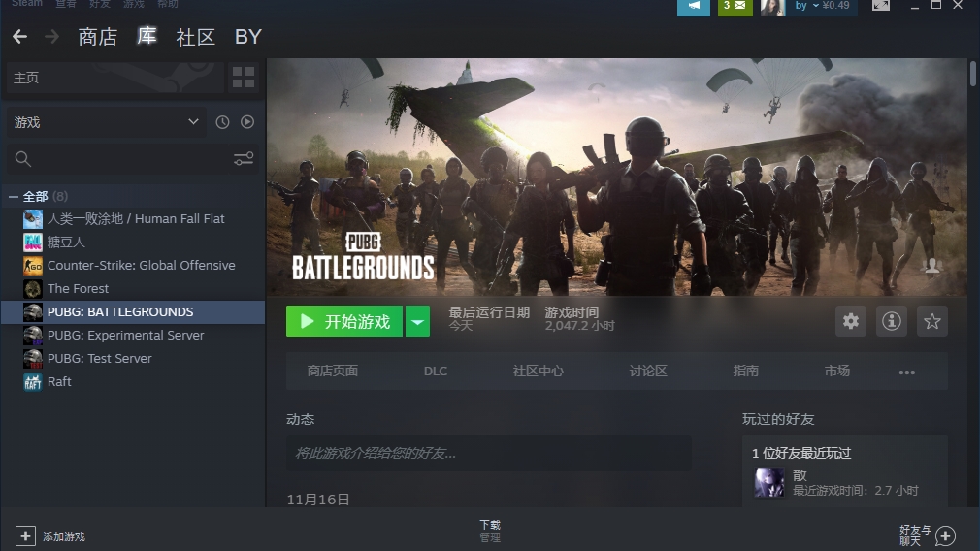This screenshot has width=980, height=551.
Task: Open the BY profile tab
Action: pyautogui.click(x=248, y=37)
